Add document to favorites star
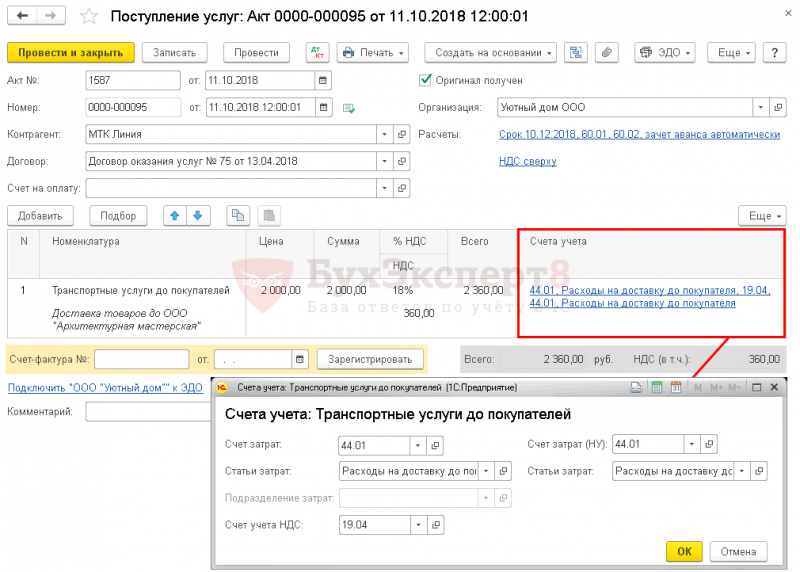 (89, 16)
